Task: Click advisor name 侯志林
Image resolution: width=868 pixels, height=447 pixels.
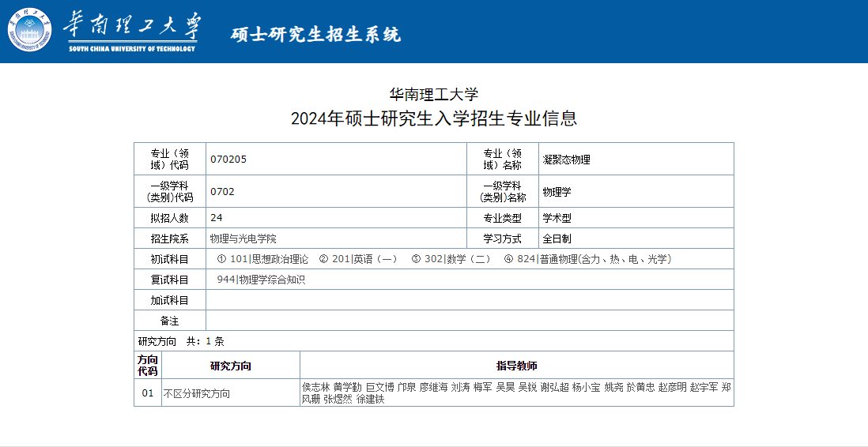Action: (x=316, y=387)
